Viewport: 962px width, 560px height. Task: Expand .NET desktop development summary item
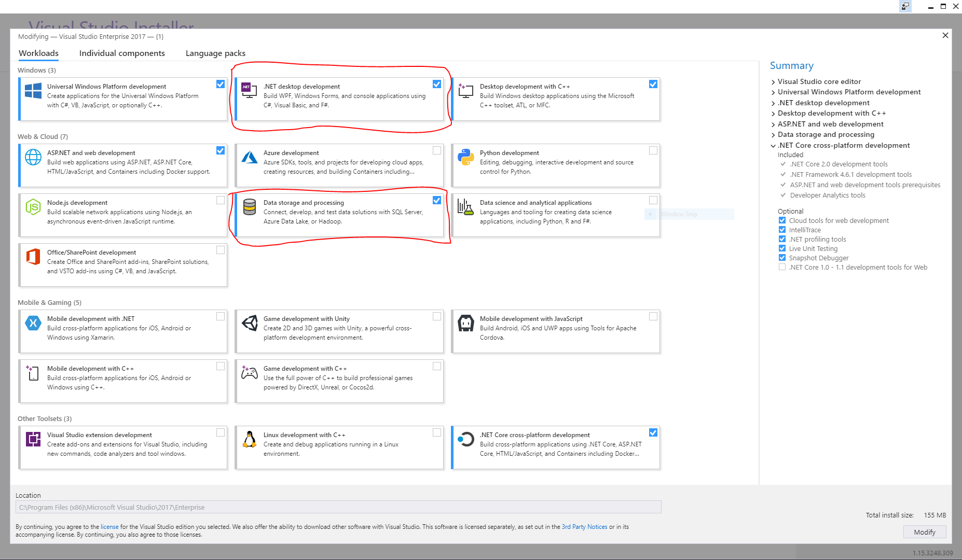(773, 103)
